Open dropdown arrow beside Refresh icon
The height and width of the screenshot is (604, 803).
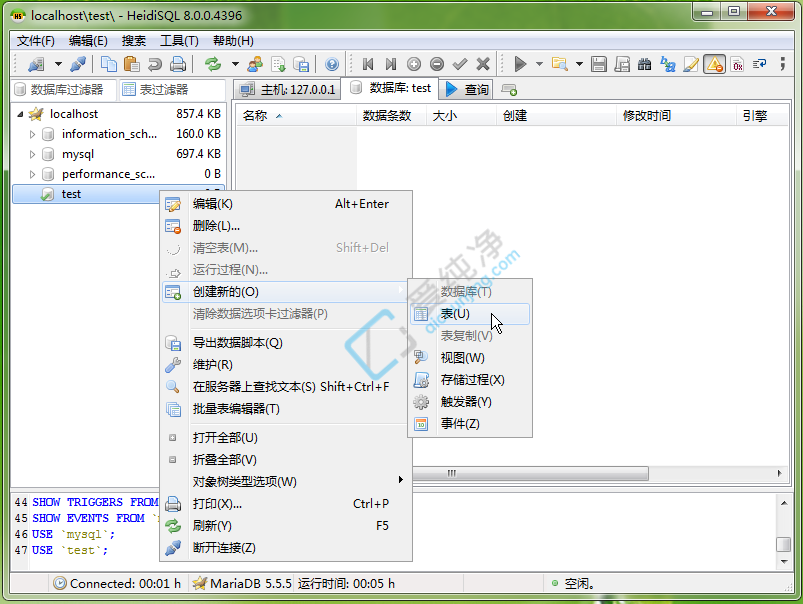pyautogui.click(x=235, y=64)
